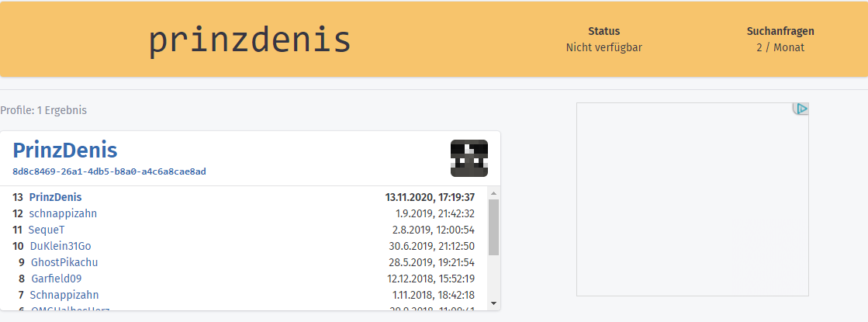The image size is (868, 322).
Task: Open the Schnappizahn name, entry 7
Action: tap(64, 295)
